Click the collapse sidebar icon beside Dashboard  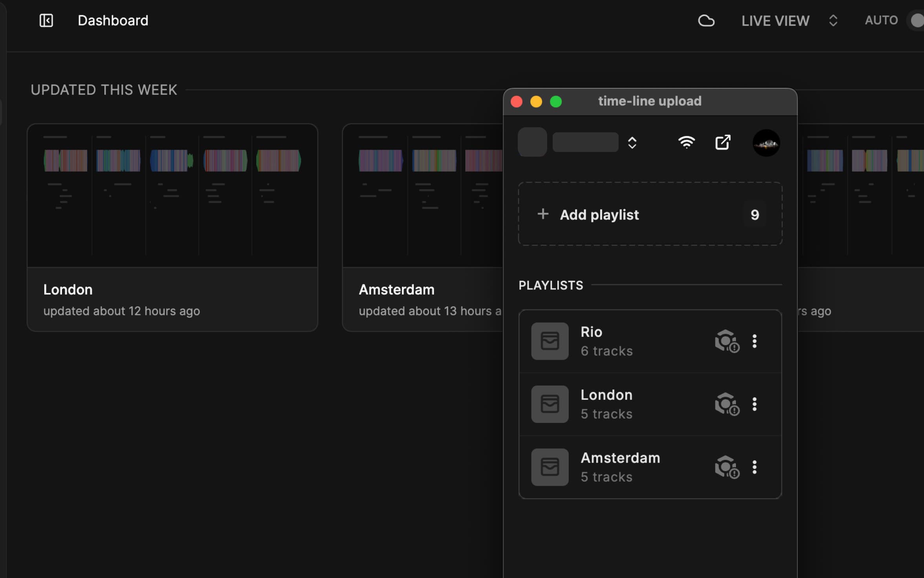[x=46, y=20]
